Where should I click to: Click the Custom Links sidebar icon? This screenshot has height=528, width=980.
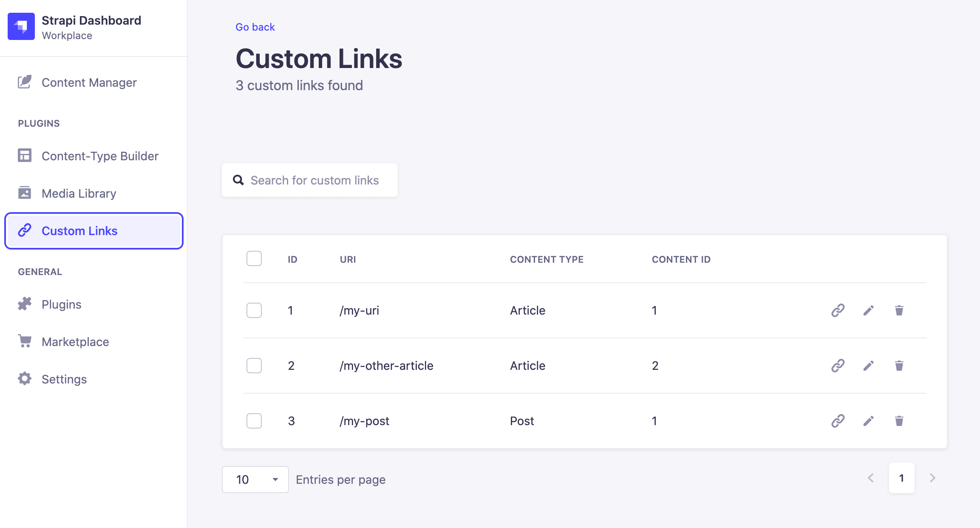coord(24,231)
